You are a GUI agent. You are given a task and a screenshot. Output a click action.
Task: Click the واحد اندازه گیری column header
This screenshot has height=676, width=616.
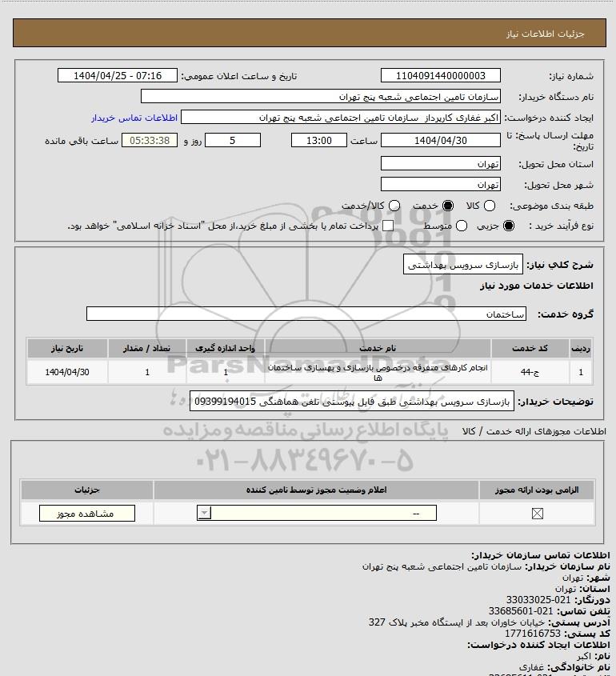(225, 348)
